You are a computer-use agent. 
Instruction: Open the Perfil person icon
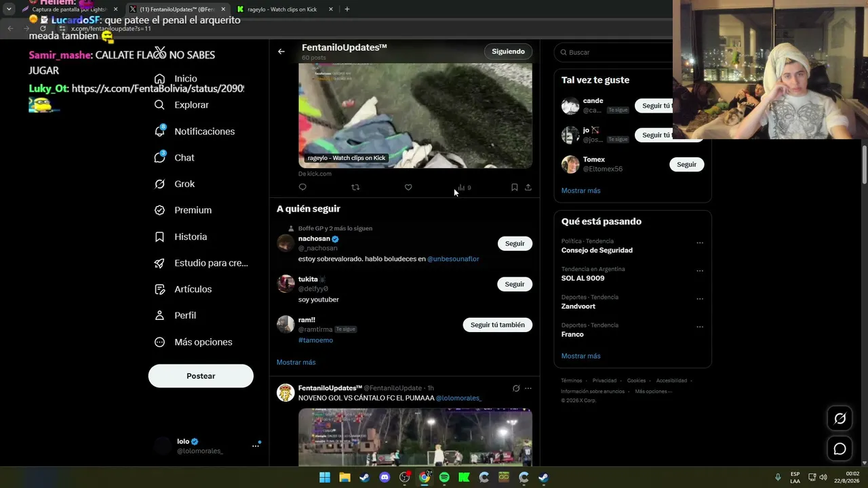[x=159, y=315]
